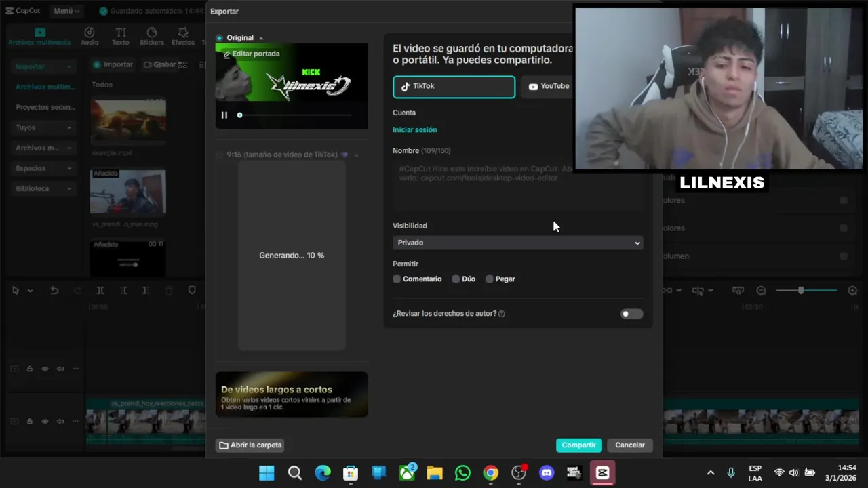Viewport: 868px width, 488px height.
Task: Click the Cancelar button
Action: coord(630,445)
